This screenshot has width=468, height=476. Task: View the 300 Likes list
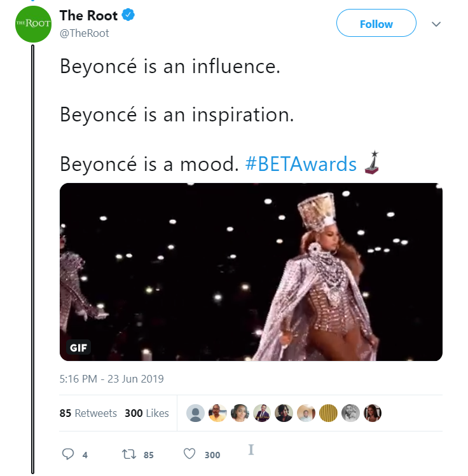[147, 413]
